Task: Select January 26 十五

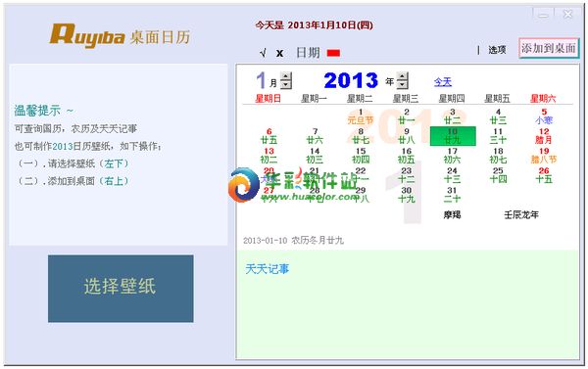Action: 544,175
